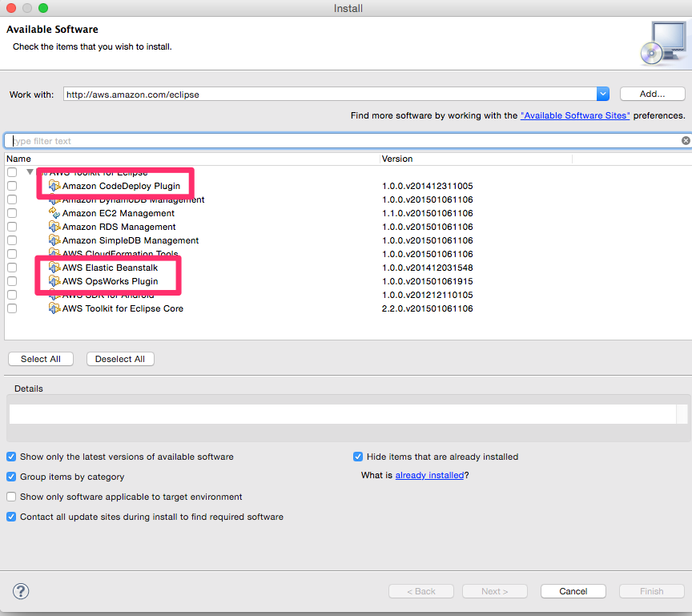Screen dimensions: 692x616
Task: Clear the filter text using the X icon
Action: [x=685, y=139]
